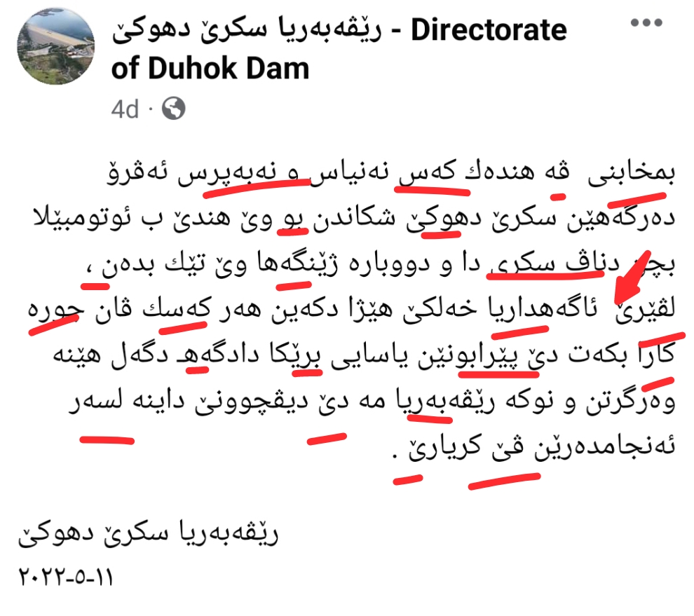Image resolution: width=694 pixels, height=616 pixels.
Task: Open the "4d" post timestamp
Action: (x=125, y=109)
